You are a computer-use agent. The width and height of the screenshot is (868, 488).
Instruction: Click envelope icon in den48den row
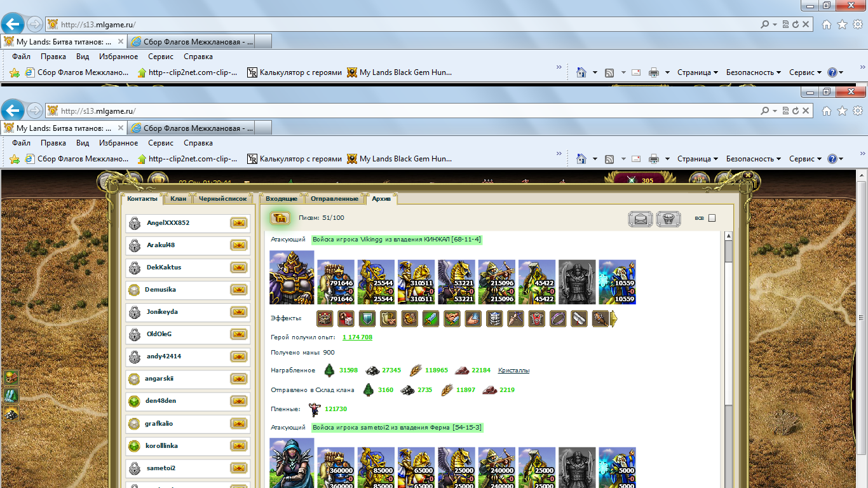[238, 401]
